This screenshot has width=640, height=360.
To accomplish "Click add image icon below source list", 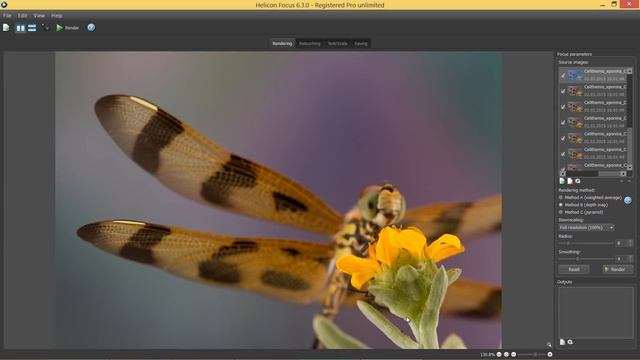I will [x=562, y=181].
